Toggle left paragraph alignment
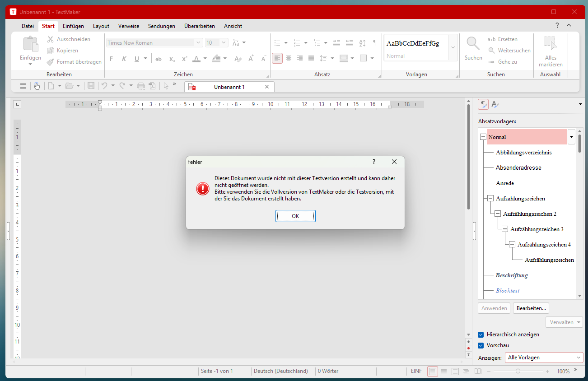Viewport: 588px width, 381px height. 277,58
